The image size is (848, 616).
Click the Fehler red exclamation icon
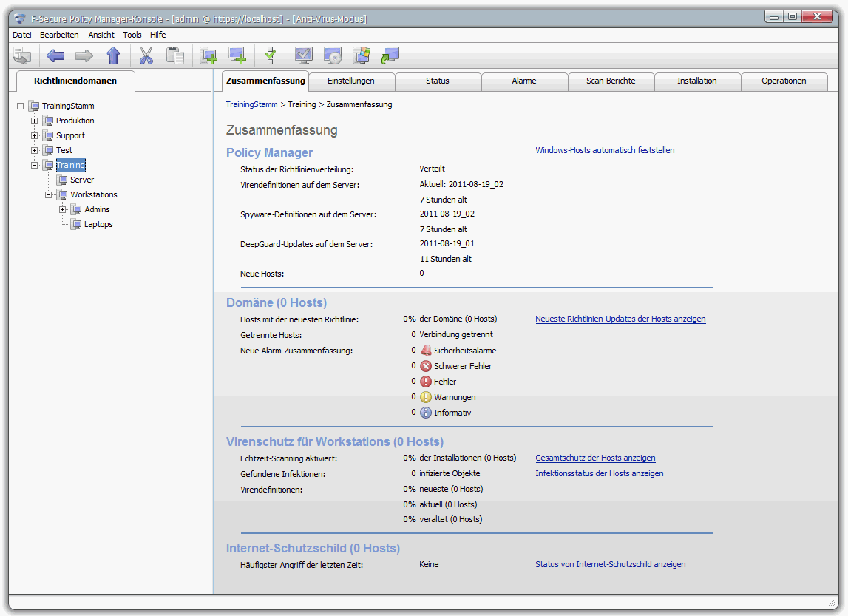(426, 382)
